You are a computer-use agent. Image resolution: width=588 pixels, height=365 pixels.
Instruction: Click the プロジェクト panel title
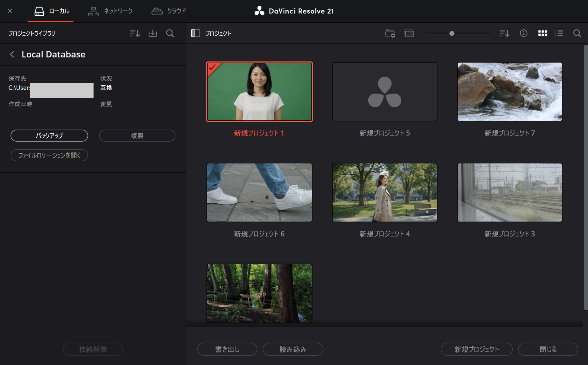point(218,33)
